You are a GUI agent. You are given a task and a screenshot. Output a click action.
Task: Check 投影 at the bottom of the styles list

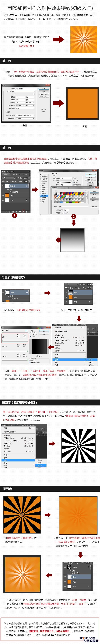[41, 202]
